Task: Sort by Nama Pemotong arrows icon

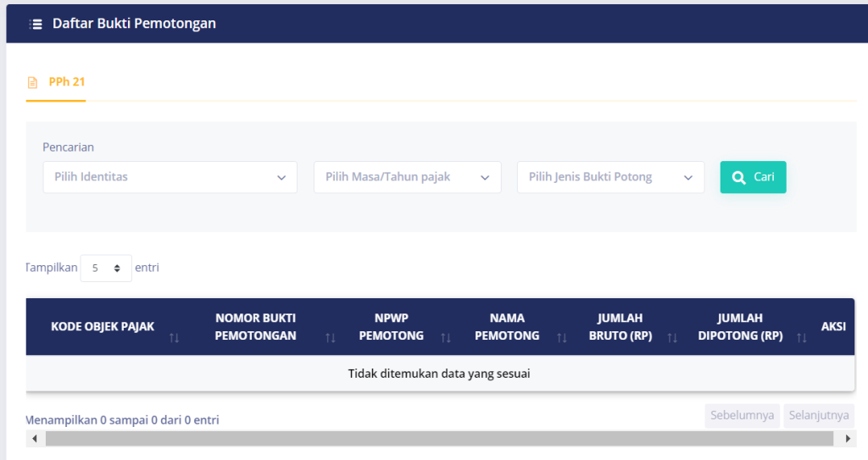Action: click(562, 338)
